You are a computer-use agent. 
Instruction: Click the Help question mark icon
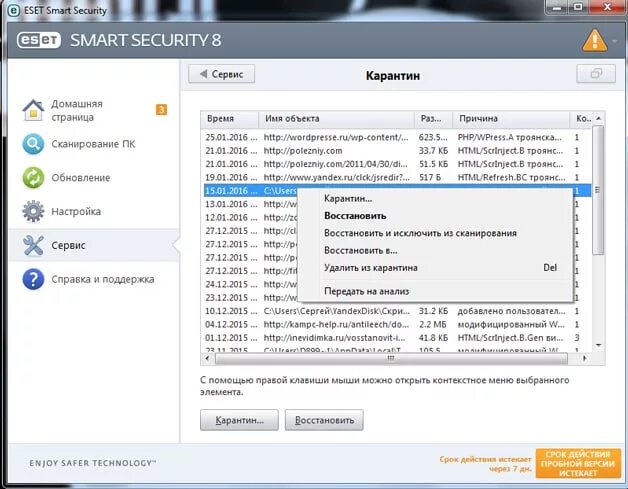click(x=33, y=279)
